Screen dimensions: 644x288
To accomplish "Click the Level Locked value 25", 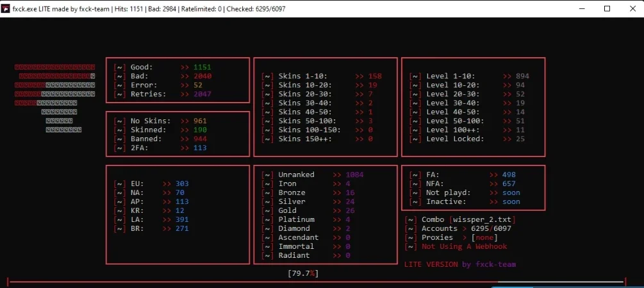I will pyautogui.click(x=520, y=139).
